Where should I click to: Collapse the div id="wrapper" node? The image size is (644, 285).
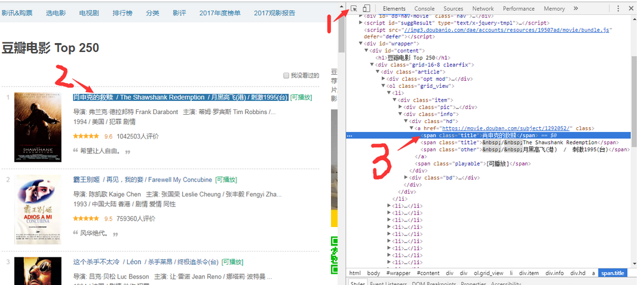361,44
